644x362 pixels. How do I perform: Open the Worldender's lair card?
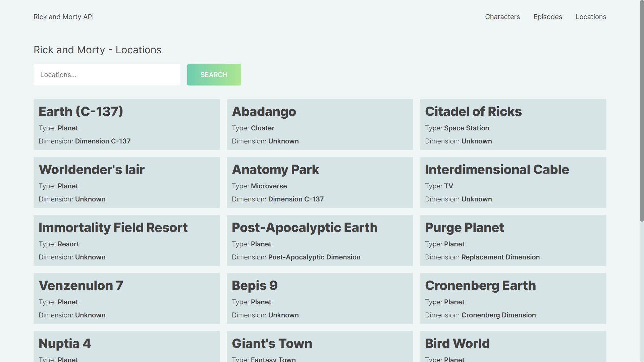(126, 182)
